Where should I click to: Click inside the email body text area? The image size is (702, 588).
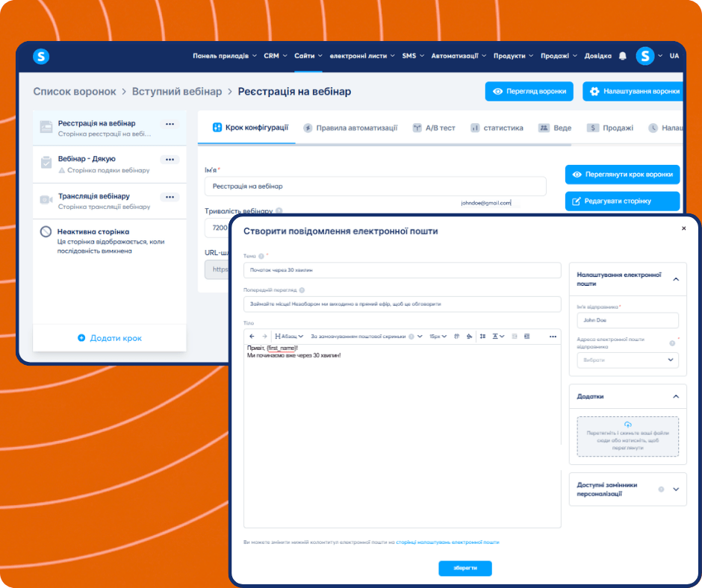tap(402, 437)
